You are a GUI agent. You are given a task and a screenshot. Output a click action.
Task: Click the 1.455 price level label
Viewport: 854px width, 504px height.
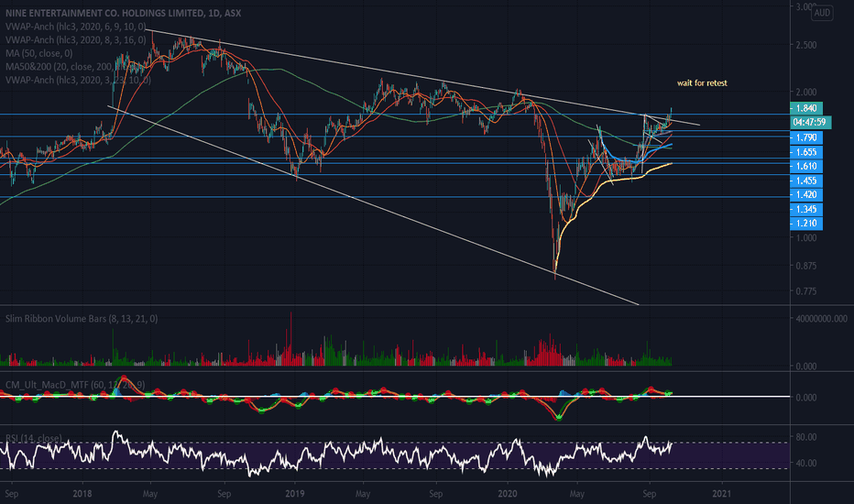(x=806, y=181)
